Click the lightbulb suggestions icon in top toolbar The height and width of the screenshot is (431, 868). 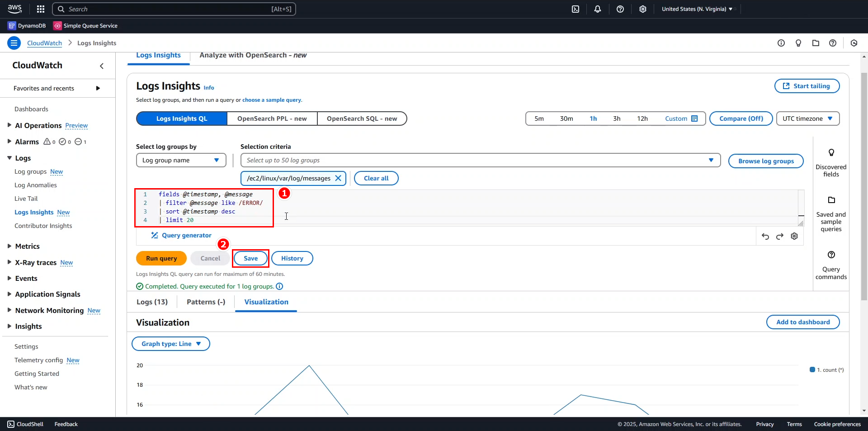tap(798, 43)
